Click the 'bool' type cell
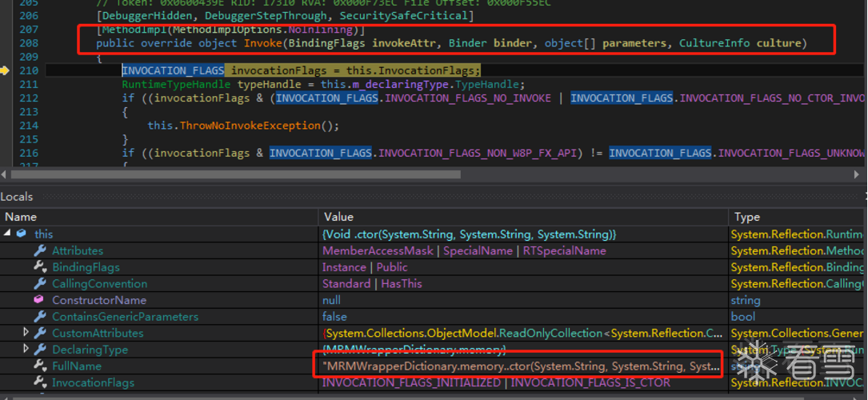 [743, 317]
